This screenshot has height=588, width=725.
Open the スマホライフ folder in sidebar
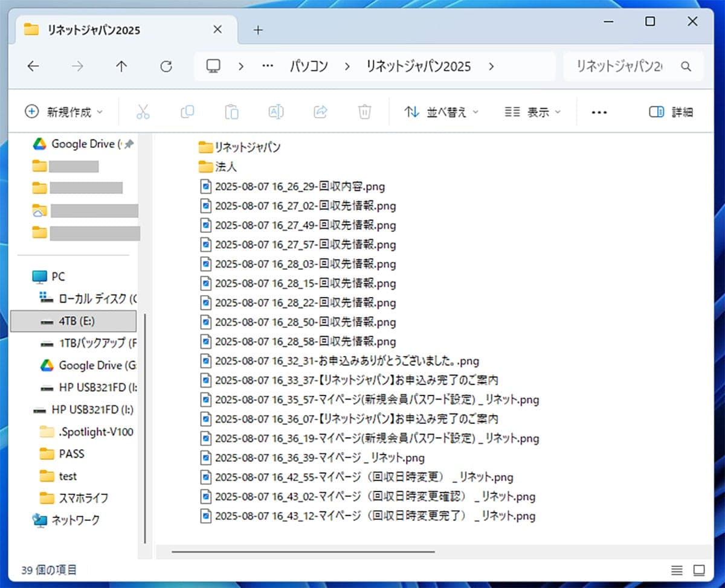[74, 498]
